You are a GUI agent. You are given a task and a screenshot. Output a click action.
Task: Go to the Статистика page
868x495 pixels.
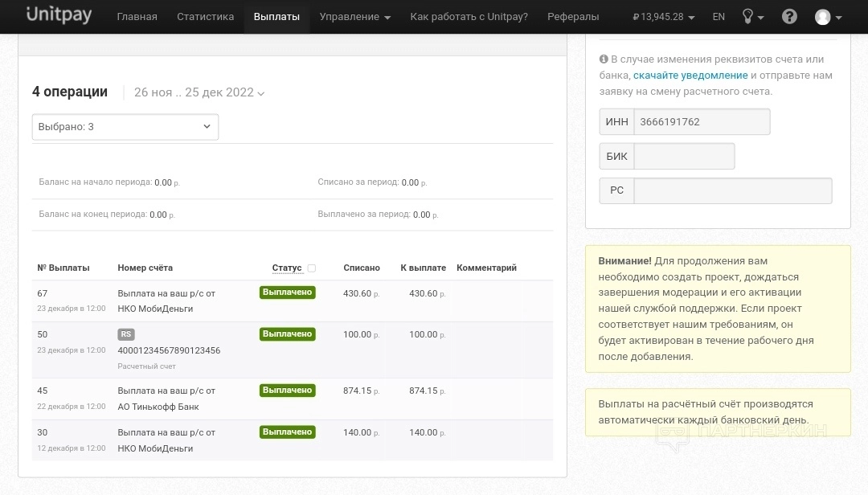click(x=205, y=17)
